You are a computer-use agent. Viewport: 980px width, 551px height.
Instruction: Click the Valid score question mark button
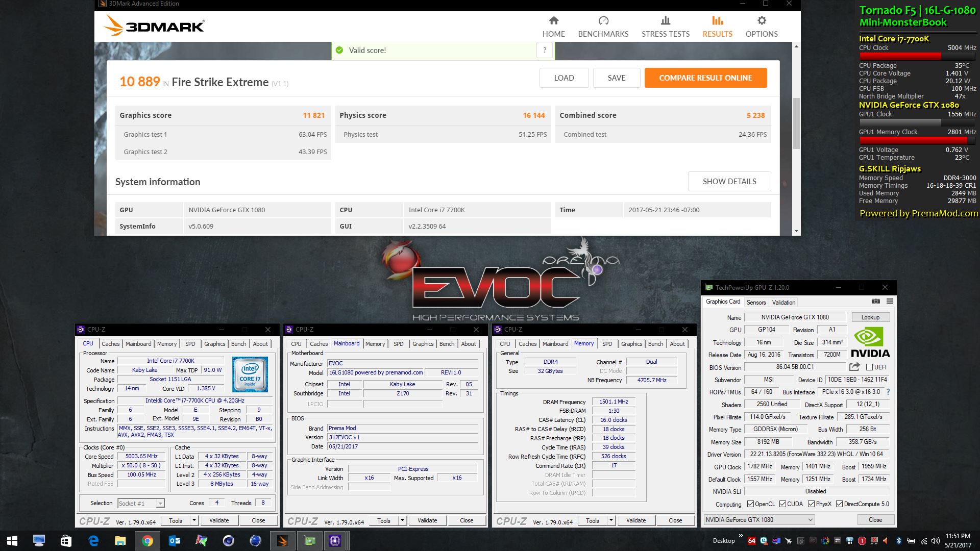click(545, 50)
